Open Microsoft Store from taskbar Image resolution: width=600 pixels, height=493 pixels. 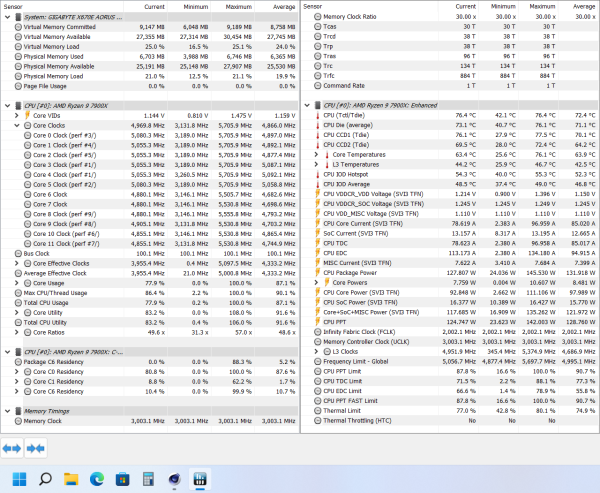pos(122,479)
